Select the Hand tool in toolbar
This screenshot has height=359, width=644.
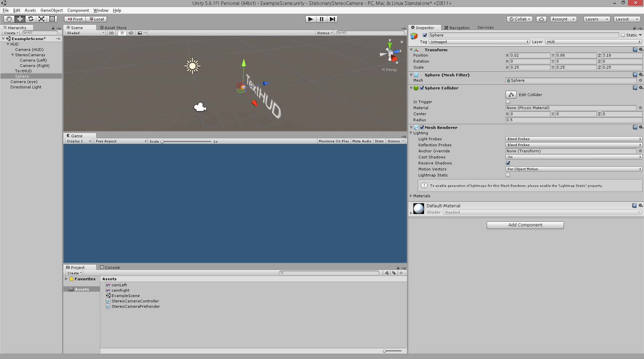(9, 19)
